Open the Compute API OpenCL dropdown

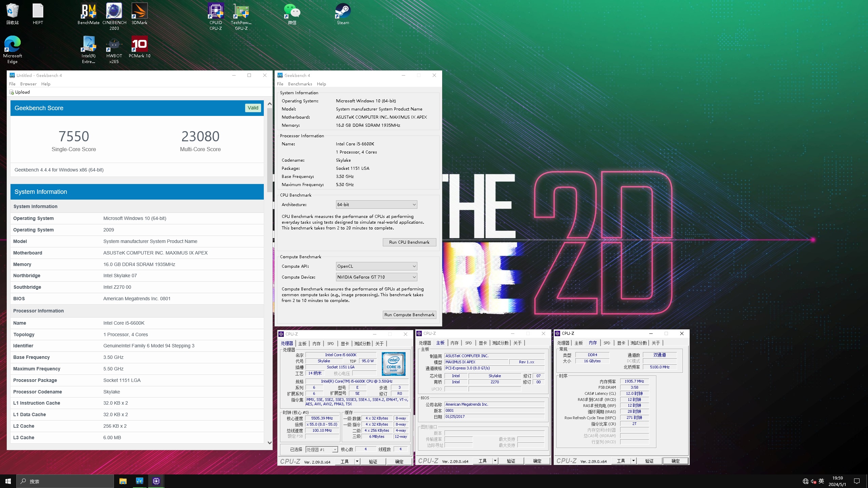point(376,266)
